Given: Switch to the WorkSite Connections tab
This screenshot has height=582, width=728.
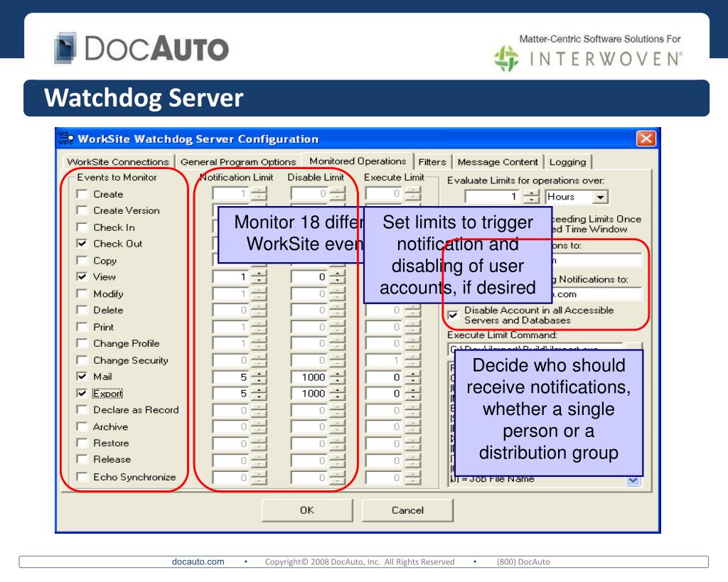Looking at the screenshot, I should pos(117,161).
